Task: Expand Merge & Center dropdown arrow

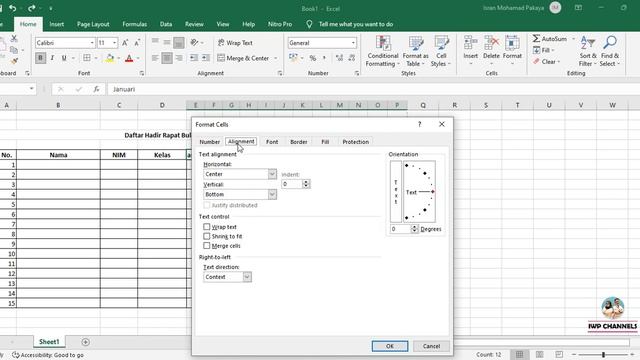Action: click(276, 58)
